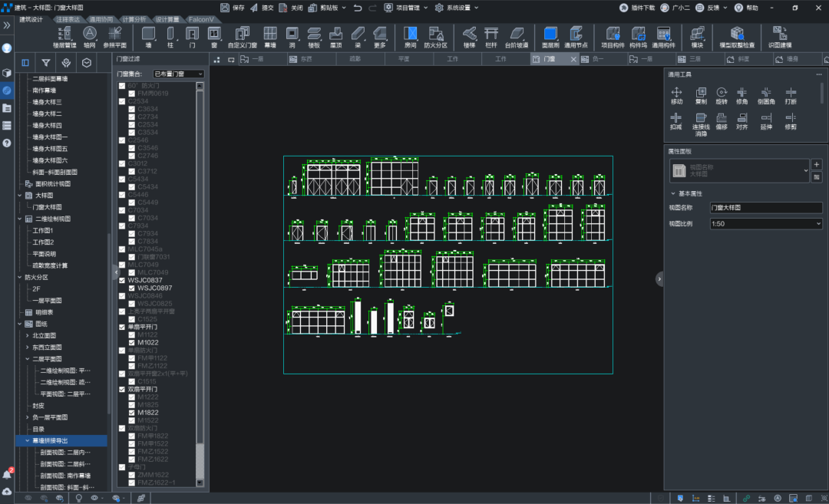Image resolution: width=829 pixels, height=504 pixels.
Task: Open the 门窗集合 dropdown
Action: pyautogui.click(x=178, y=74)
